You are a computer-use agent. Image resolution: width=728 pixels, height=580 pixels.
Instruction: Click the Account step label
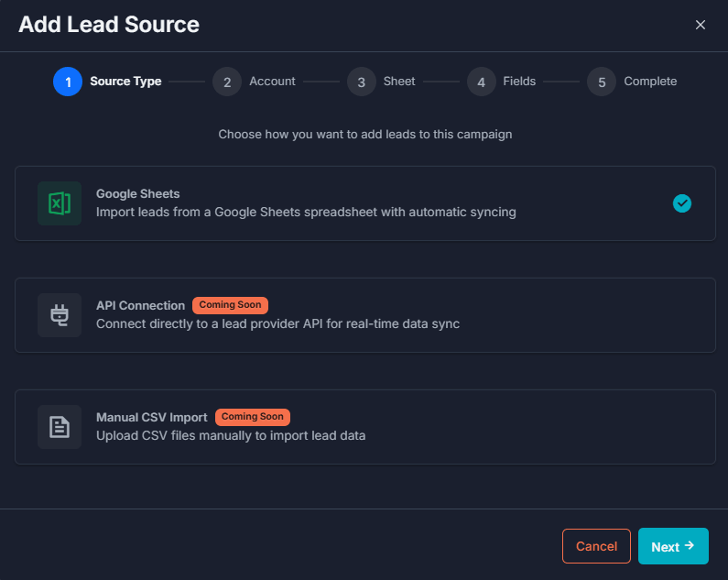(x=272, y=82)
